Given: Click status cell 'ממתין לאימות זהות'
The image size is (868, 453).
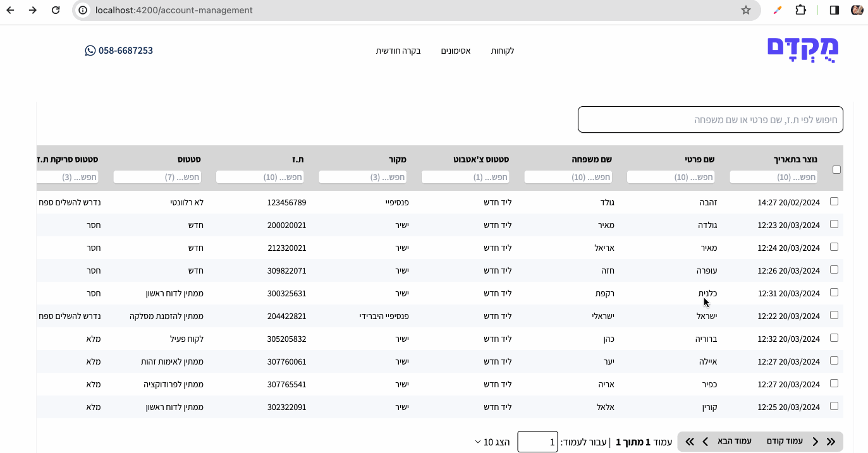Looking at the screenshot, I should 172,361.
